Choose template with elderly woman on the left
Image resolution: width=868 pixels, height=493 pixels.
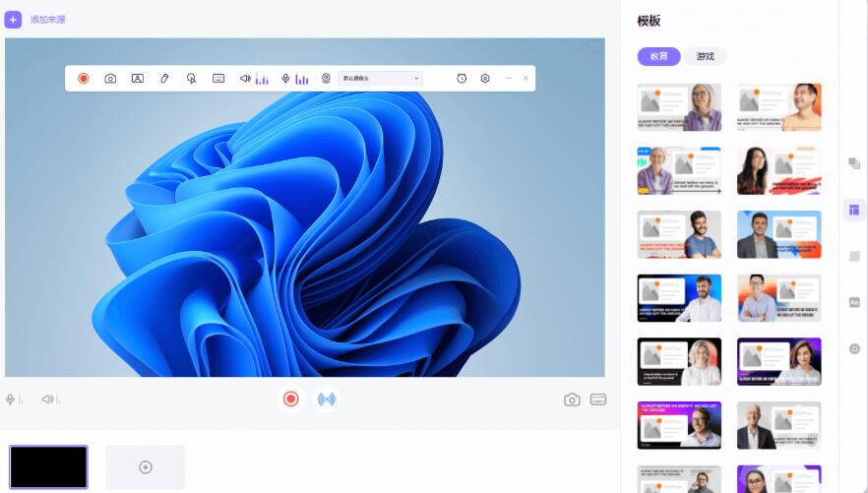pos(679,171)
